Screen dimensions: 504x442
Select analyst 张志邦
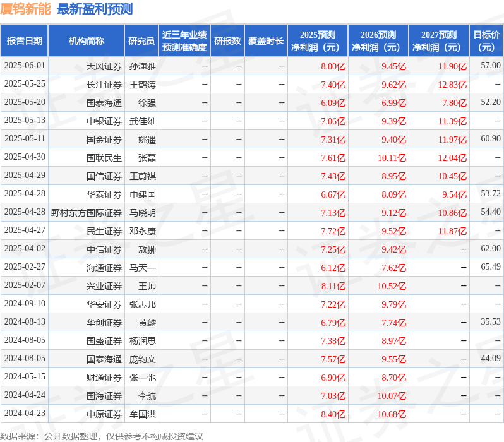tap(143, 304)
